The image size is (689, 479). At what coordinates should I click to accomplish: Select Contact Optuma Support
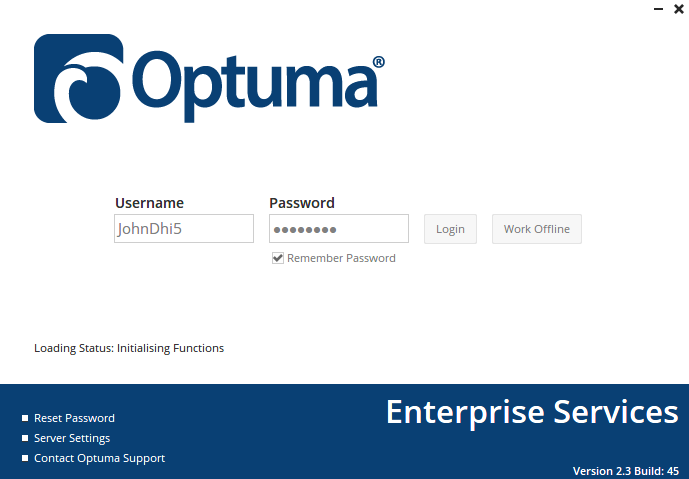99,458
